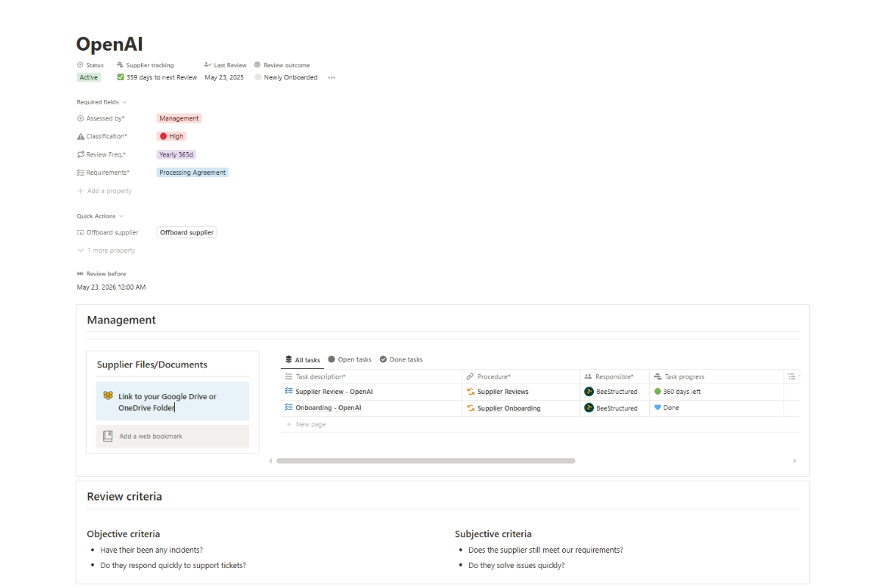Expand 1 more property

(107, 251)
